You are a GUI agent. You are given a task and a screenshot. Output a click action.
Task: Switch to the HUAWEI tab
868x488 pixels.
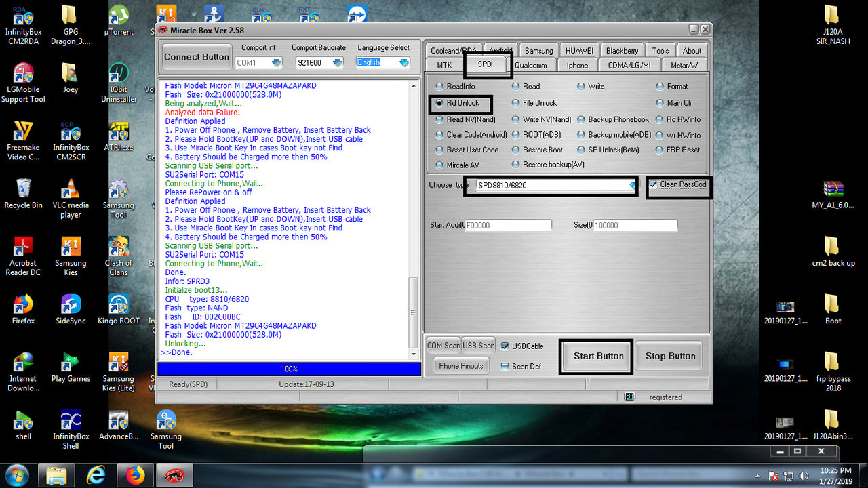pyautogui.click(x=579, y=51)
